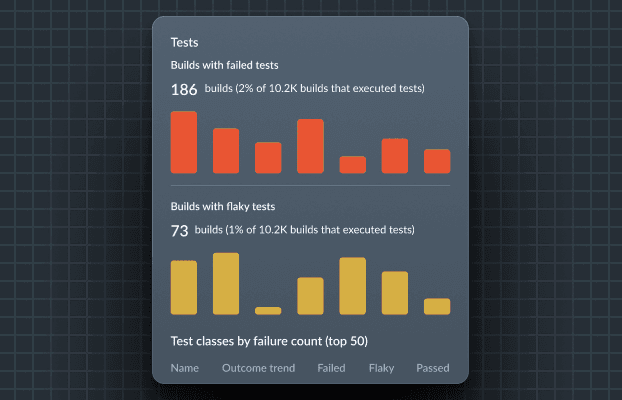Click the Outcome trend column header

258,368
